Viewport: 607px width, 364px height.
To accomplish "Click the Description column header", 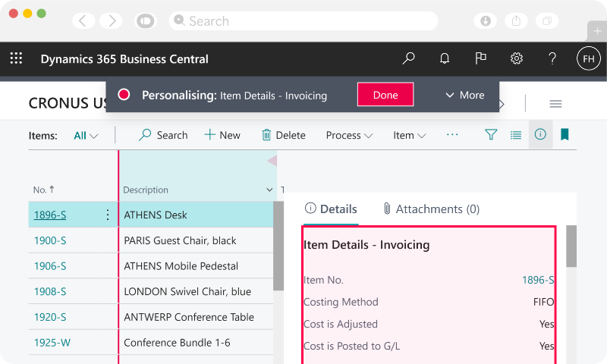I will pos(146,190).
